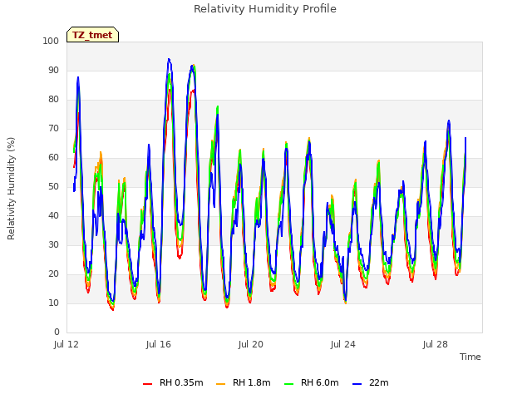The height and width of the screenshot is (399, 532).
Task: Click the 20 y-axis tick label
Action: click(x=53, y=273)
